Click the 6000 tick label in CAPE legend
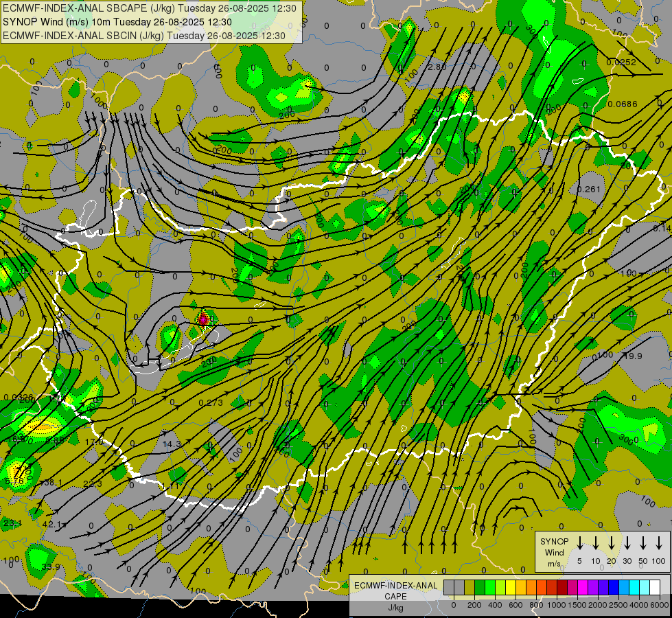The width and height of the screenshot is (672, 618). [659, 605]
